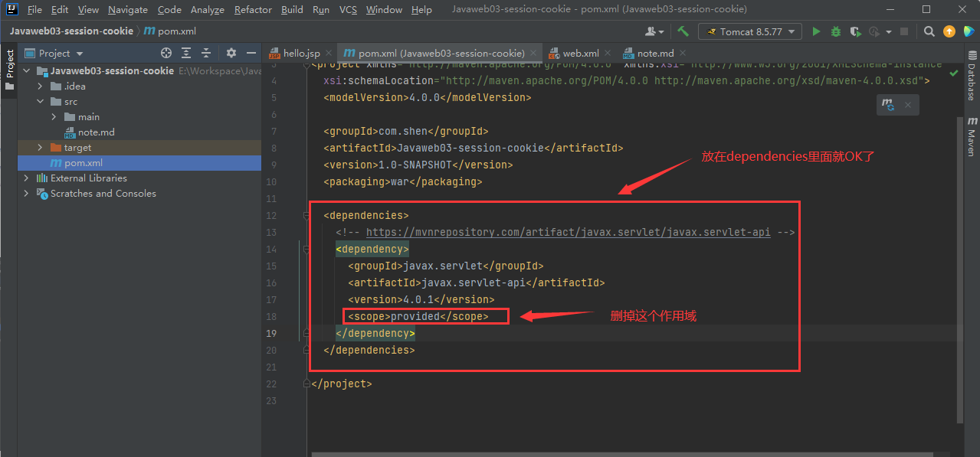980x457 pixels.
Task: Click the IntelliJ IDEA logo in the title bar
Action: point(10,10)
